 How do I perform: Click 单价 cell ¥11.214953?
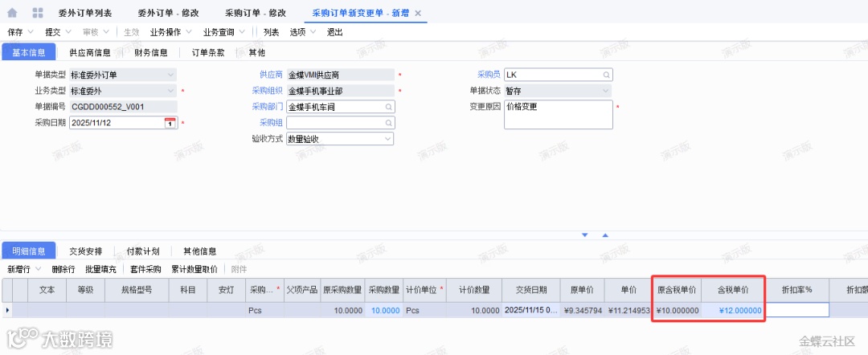pyautogui.click(x=628, y=311)
